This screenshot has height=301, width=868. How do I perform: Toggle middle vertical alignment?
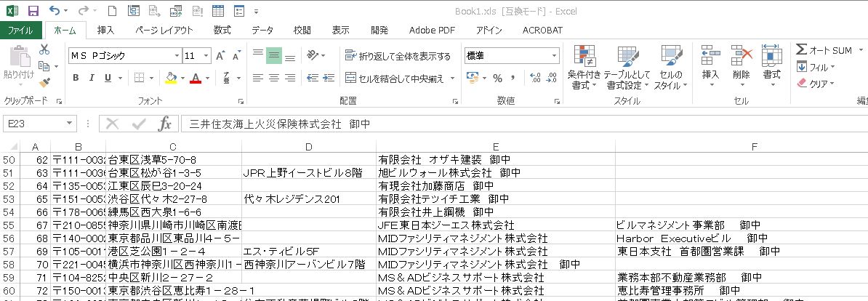tap(273, 55)
